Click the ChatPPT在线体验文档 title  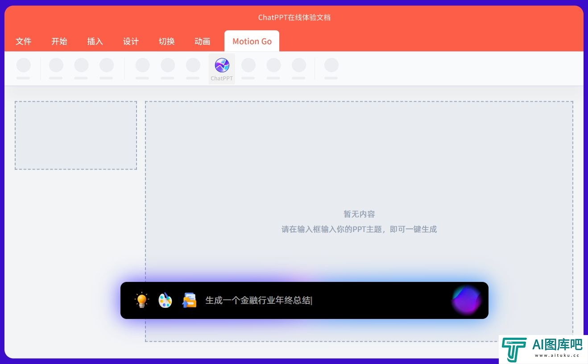click(294, 18)
